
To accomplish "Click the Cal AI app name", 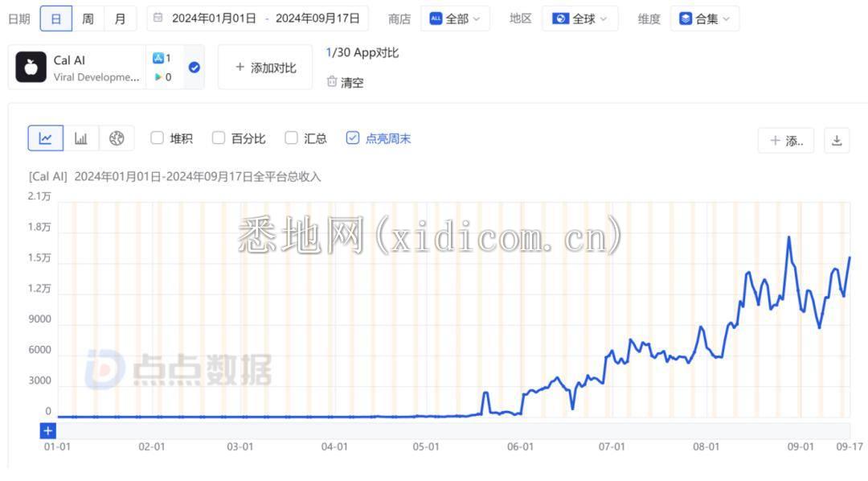I will coord(69,60).
